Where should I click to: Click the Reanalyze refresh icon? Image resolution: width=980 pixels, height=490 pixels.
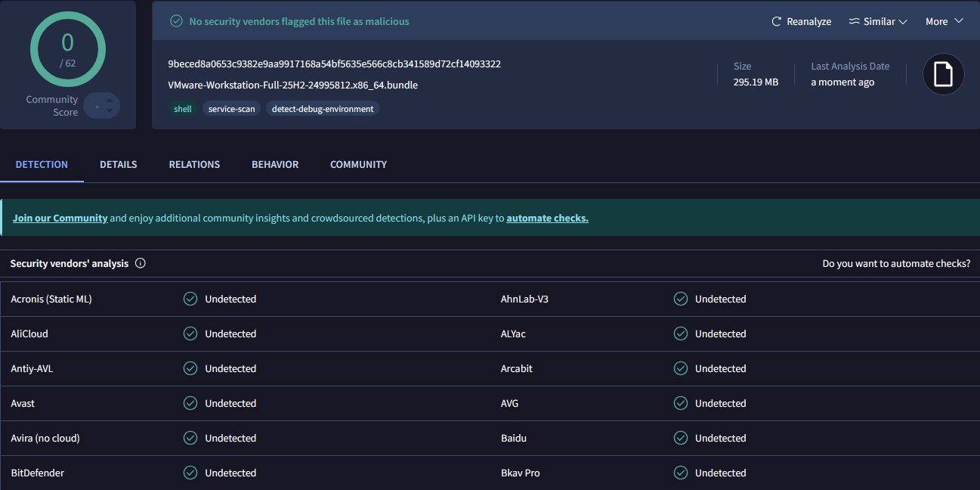point(776,22)
